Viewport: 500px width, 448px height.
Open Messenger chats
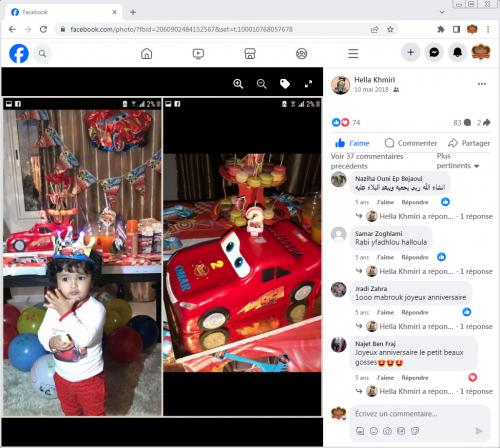tap(434, 52)
